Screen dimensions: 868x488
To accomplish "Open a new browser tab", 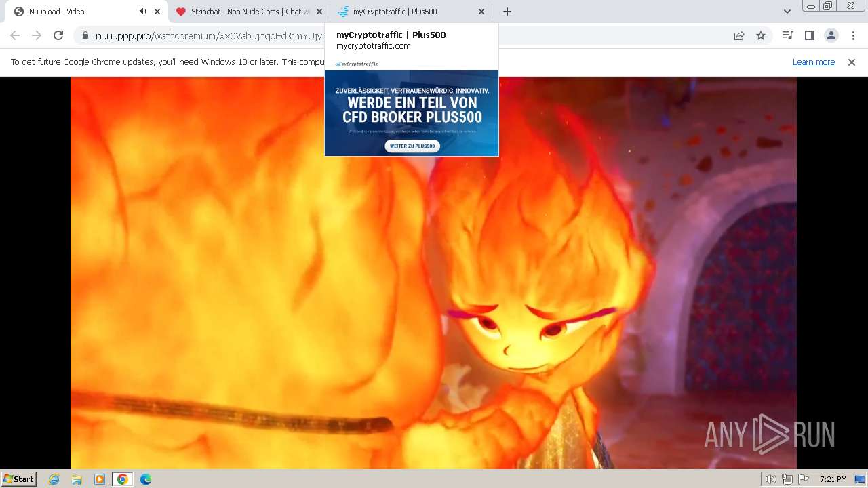I will [x=507, y=12].
